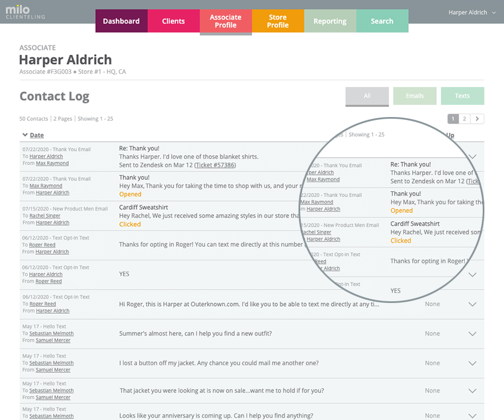This screenshot has height=420, width=504.
Task: Sort by the Date column header
Action: [x=36, y=135]
